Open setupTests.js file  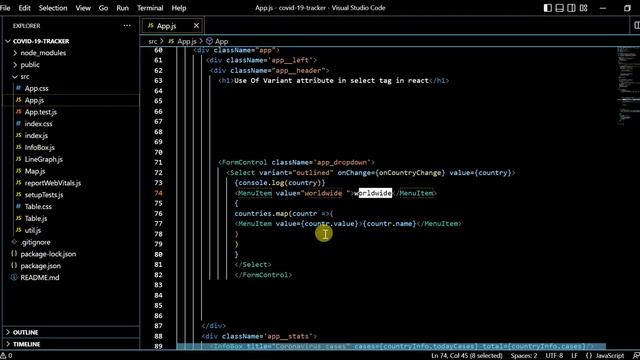(44, 195)
